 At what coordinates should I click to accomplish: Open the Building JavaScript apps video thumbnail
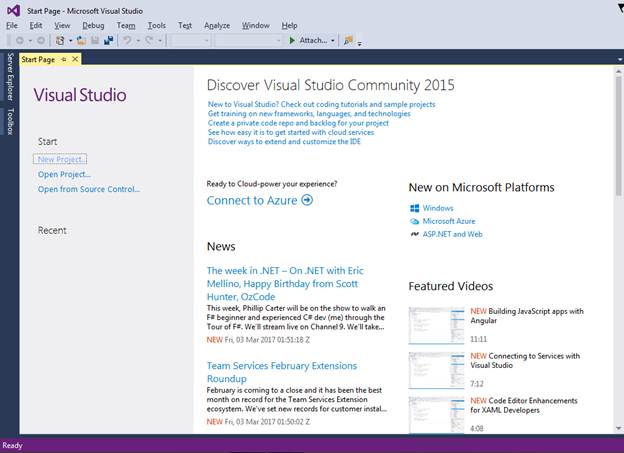[436, 325]
